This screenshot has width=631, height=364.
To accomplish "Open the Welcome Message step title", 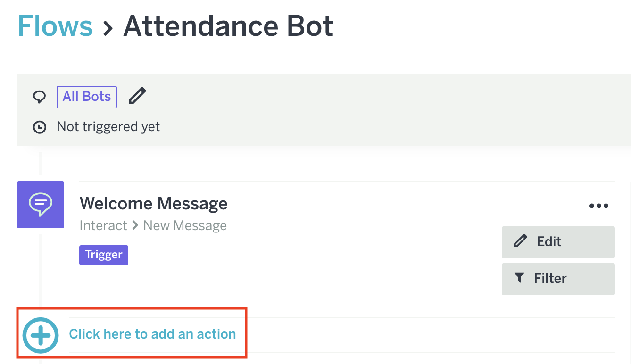I will point(153,204).
